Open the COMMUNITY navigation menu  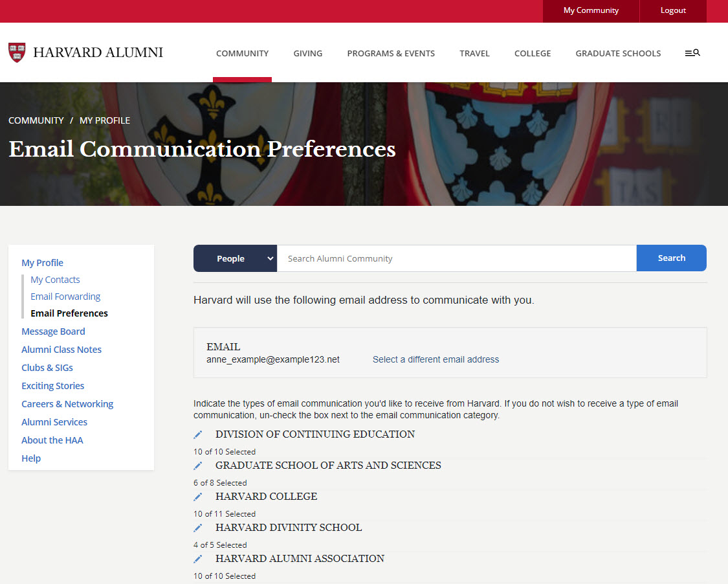click(x=243, y=53)
